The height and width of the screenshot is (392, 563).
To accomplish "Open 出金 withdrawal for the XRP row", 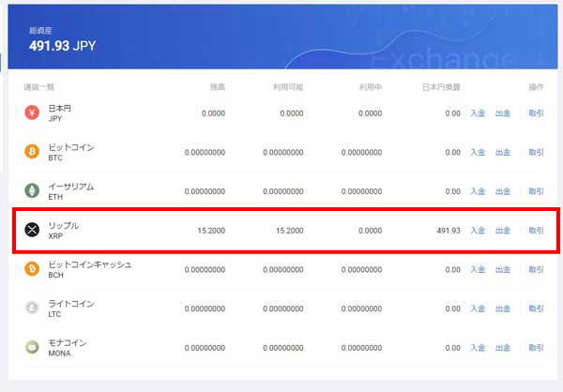I will [503, 231].
